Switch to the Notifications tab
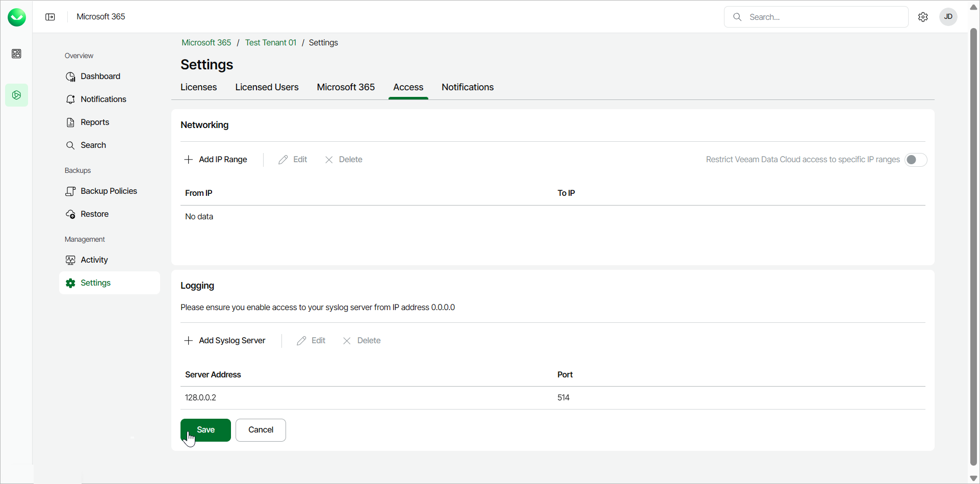Screen dimensions: 980x484 click(x=467, y=87)
